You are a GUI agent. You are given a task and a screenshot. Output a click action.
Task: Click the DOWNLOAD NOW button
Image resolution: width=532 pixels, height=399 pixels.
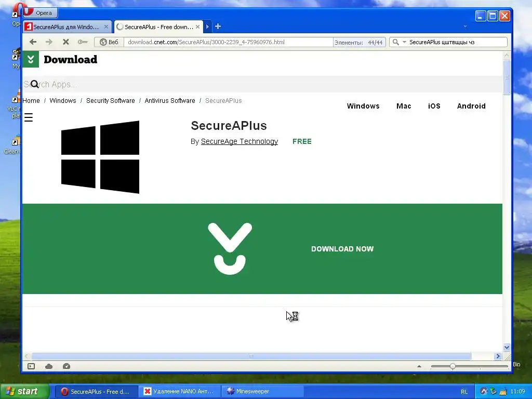tap(342, 249)
